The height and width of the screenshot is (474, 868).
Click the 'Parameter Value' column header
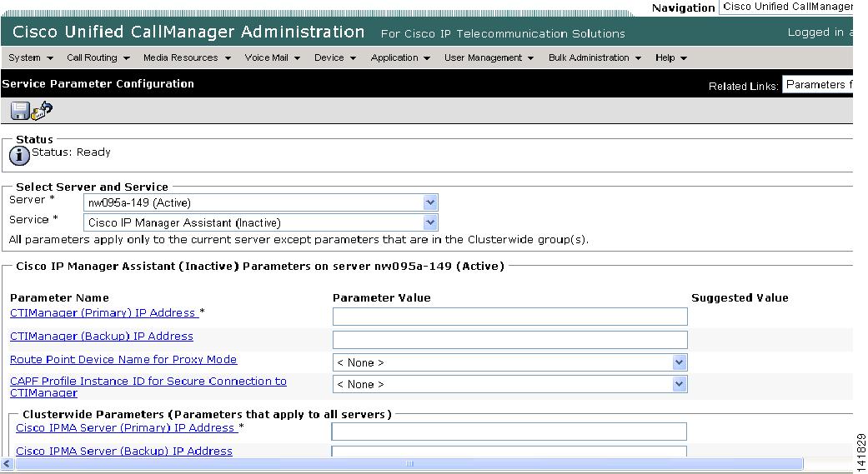(381, 297)
